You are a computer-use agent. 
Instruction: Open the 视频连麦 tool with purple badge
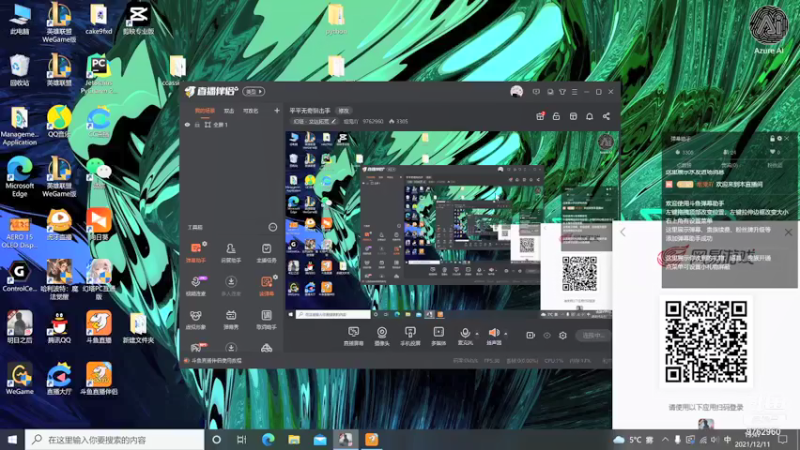pyautogui.click(x=195, y=286)
